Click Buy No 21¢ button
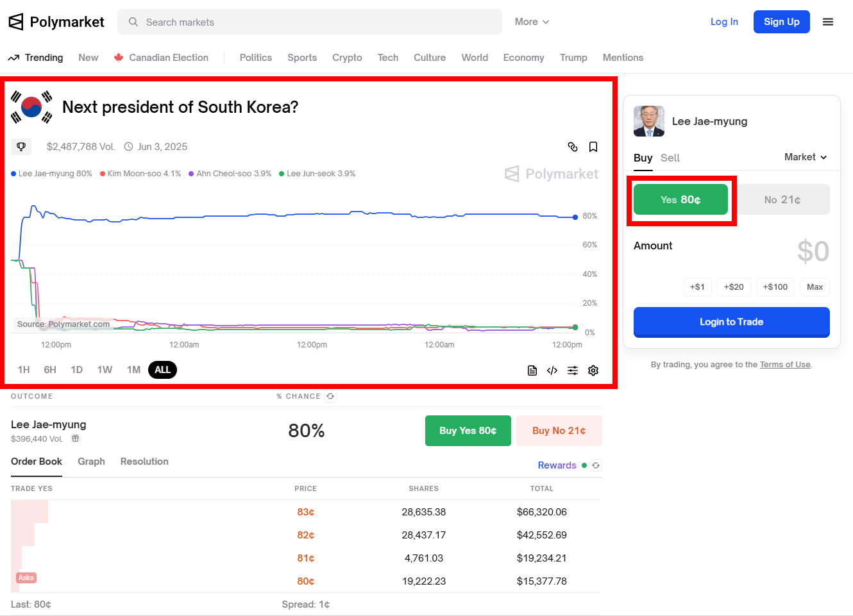The width and height of the screenshot is (853, 616). point(559,431)
